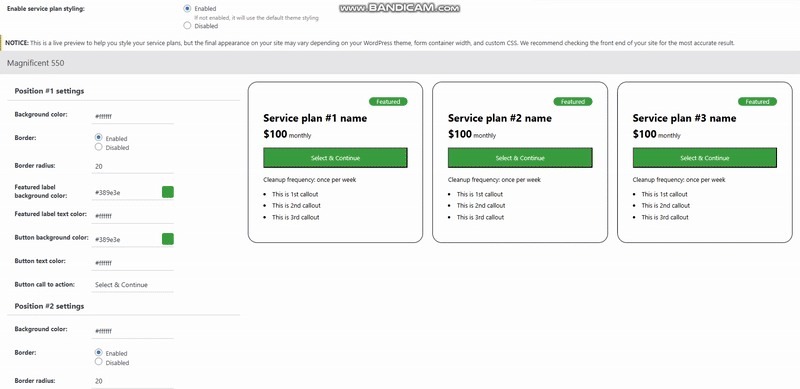Screen dimensions: 800x389
Task: Click Select & Continue on plan #3
Action: click(x=705, y=158)
